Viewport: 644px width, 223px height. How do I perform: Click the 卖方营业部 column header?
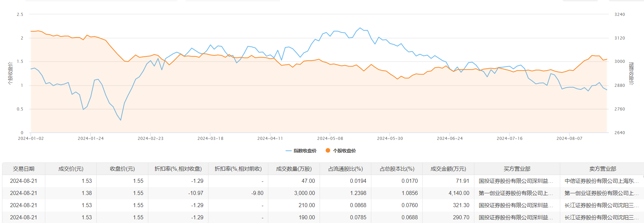coord(602,169)
